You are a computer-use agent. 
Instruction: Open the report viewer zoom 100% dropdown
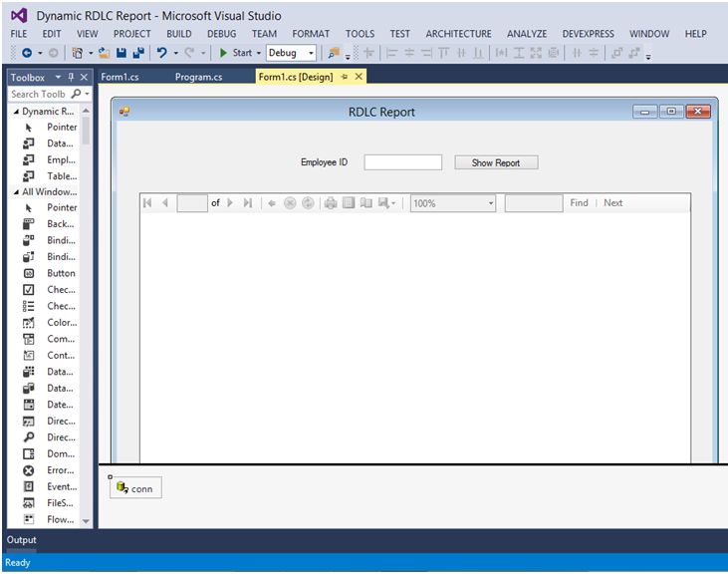490,203
